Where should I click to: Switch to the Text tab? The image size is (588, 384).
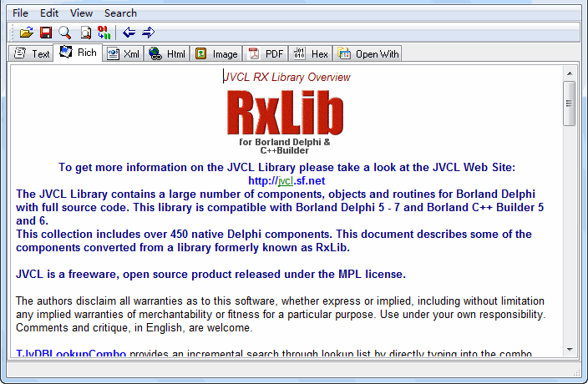(32, 54)
